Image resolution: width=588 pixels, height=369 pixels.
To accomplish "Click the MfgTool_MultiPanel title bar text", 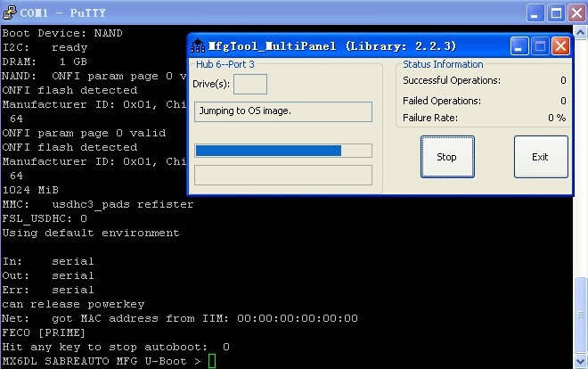I will point(332,46).
